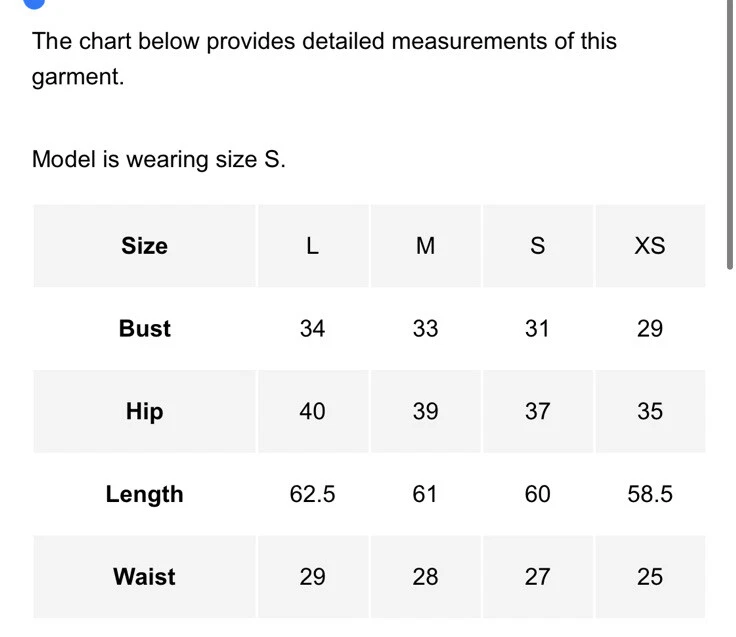
Task: Click the Waist row label
Action: click(x=144, y=577)
